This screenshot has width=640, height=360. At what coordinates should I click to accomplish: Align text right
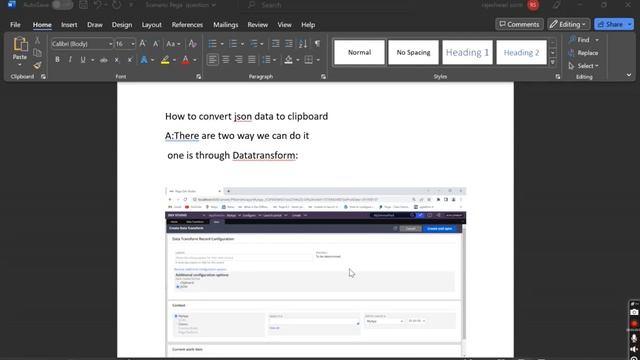click(x=238, y=60)
